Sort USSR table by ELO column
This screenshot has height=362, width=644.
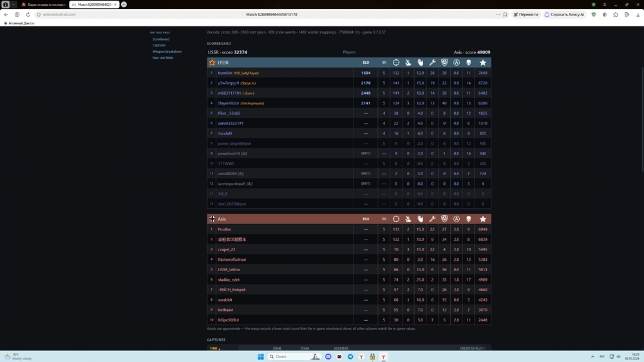click(x=366, y=62)
